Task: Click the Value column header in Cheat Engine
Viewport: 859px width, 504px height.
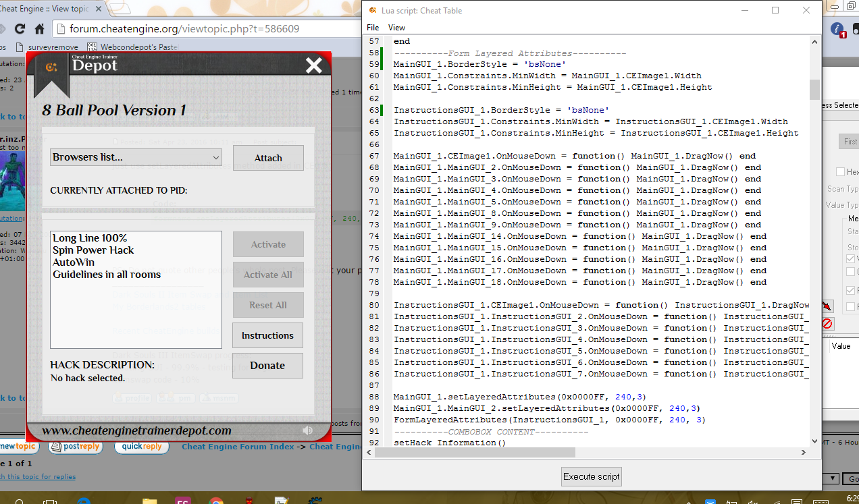Action: (841, 346)
